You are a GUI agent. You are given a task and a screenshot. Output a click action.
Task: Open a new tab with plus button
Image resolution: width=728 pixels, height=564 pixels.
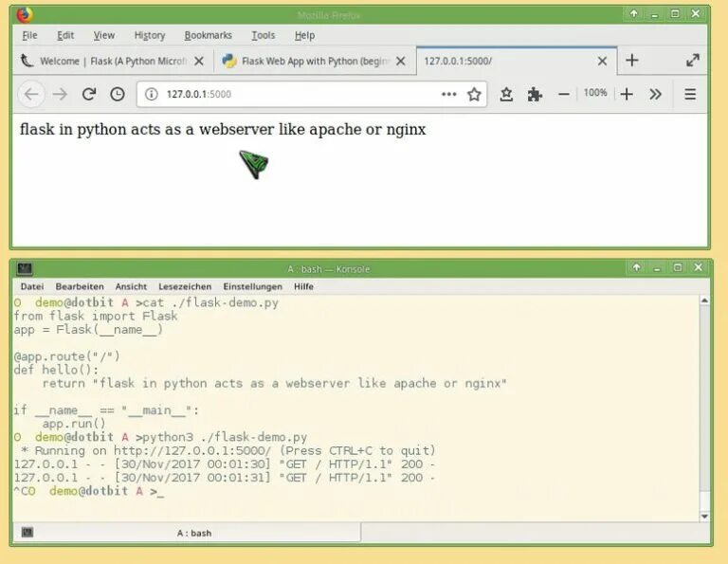pyautogui.click(x=631, y=61)
